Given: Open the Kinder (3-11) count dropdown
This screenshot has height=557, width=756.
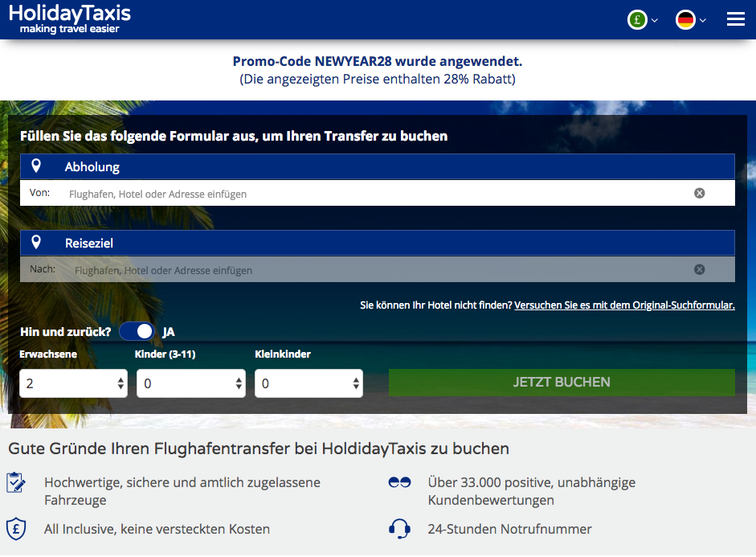Looking at the screenshot, I should coord(191,383).
